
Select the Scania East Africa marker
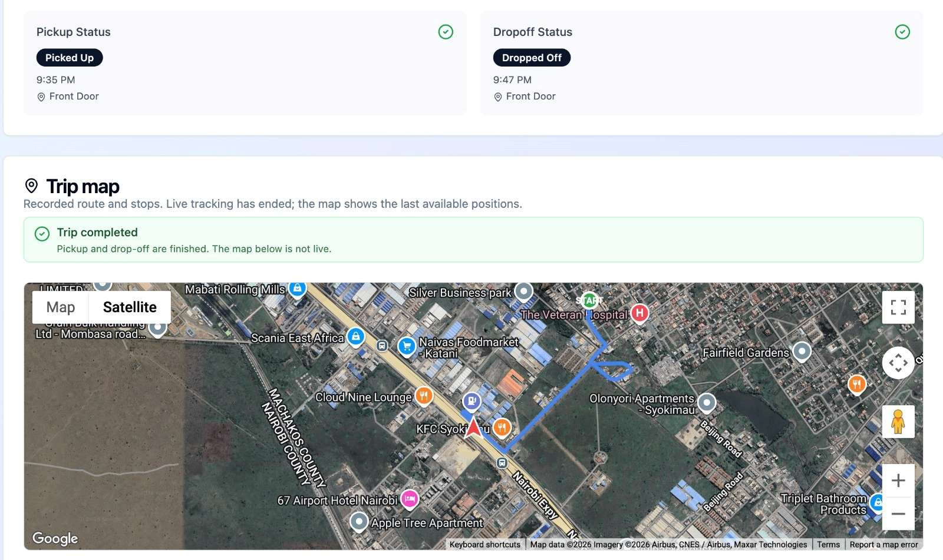[355, 336]
